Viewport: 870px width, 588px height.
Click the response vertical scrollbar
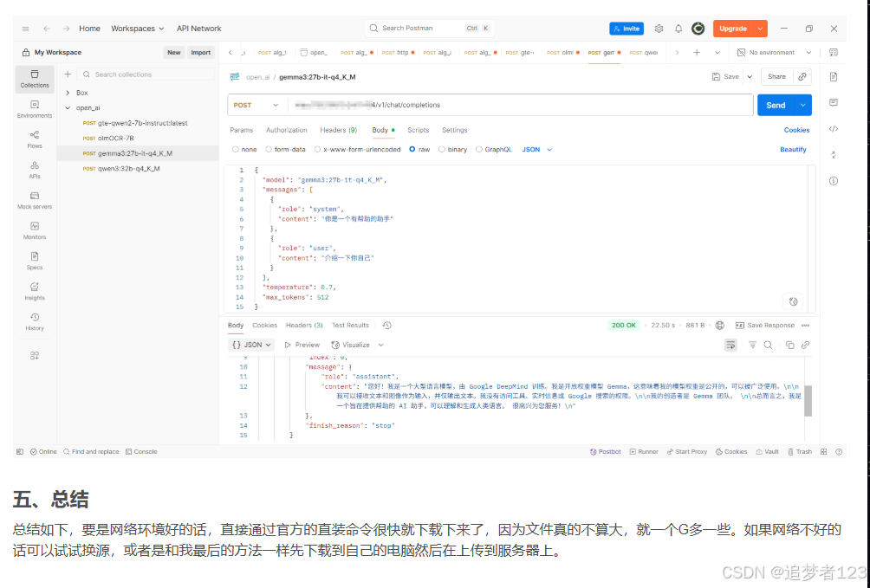[x=808, y=400]
